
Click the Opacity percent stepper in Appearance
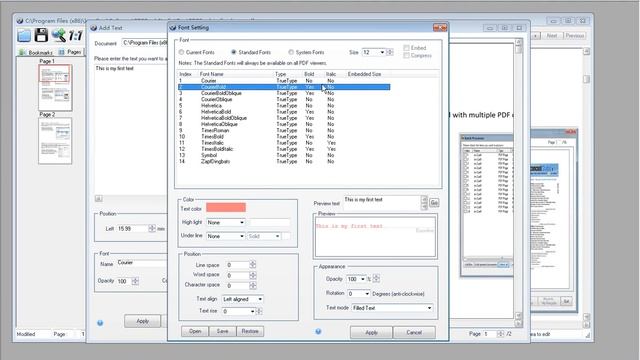(376, 279)
